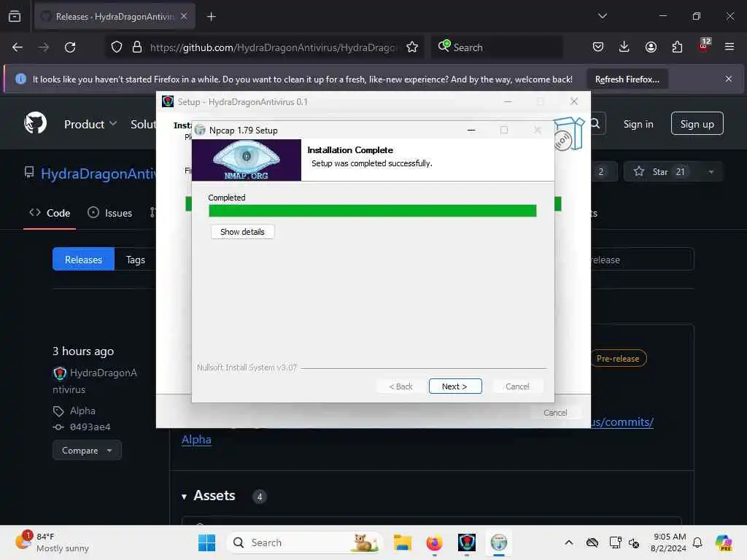Click Next in Npcap Setup

click(x=455, y=386)
